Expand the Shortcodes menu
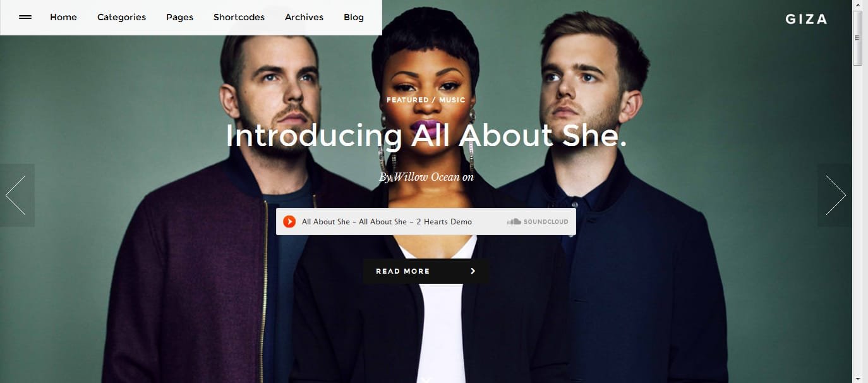The width and height of the screenshot is (868, 383). click(x=239, y=18)
